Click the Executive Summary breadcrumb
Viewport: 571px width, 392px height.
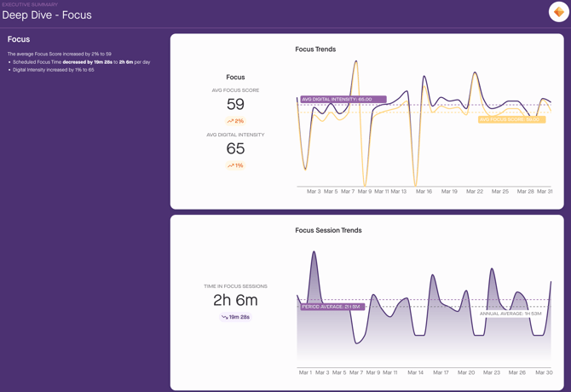[30, 4]
